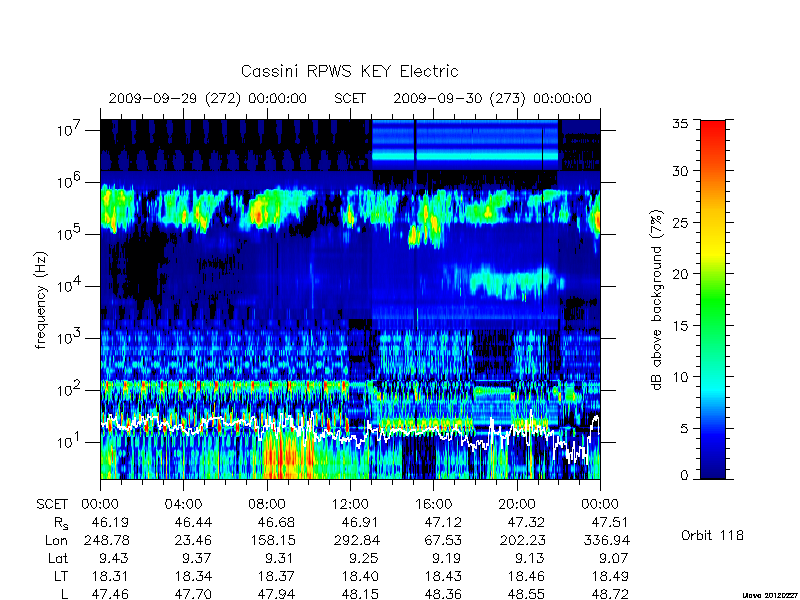Click the L value '48.72'
This screenshot has height=600, width=800.
coord(610,594)
